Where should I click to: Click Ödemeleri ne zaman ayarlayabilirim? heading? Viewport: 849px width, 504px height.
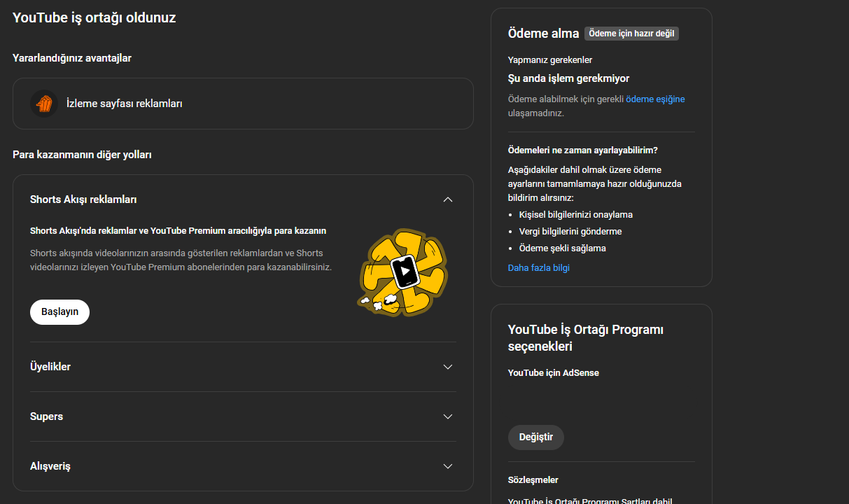click(583, 150)
